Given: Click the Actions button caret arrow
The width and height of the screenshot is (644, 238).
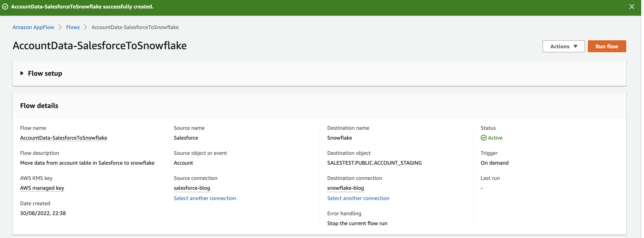Looking at the screenshot, I should 575,46.
